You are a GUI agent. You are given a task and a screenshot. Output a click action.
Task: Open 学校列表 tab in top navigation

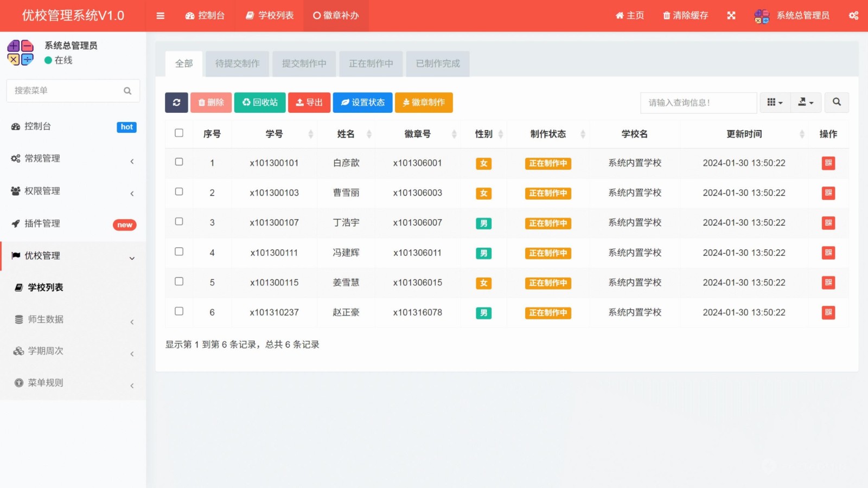click(x=270, y=16)
